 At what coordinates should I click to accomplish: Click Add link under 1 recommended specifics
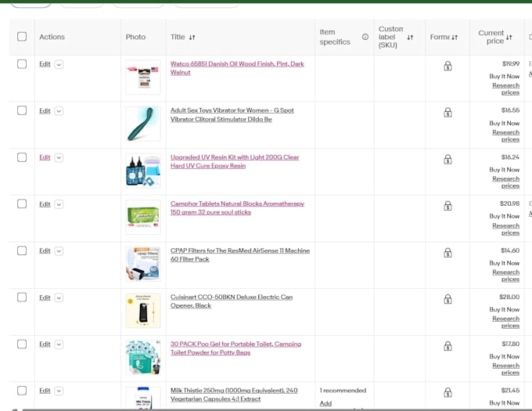(x=325, y=403)
